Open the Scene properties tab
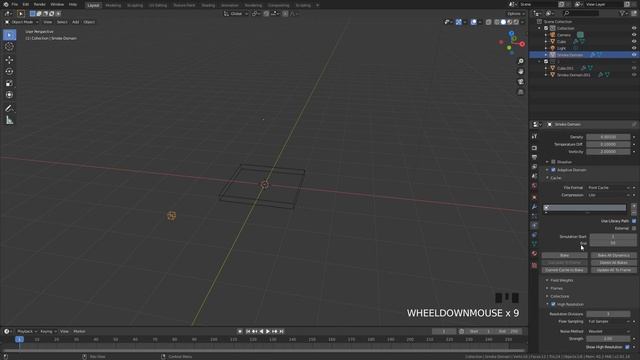The image size is (640, 360). [534, 176]
